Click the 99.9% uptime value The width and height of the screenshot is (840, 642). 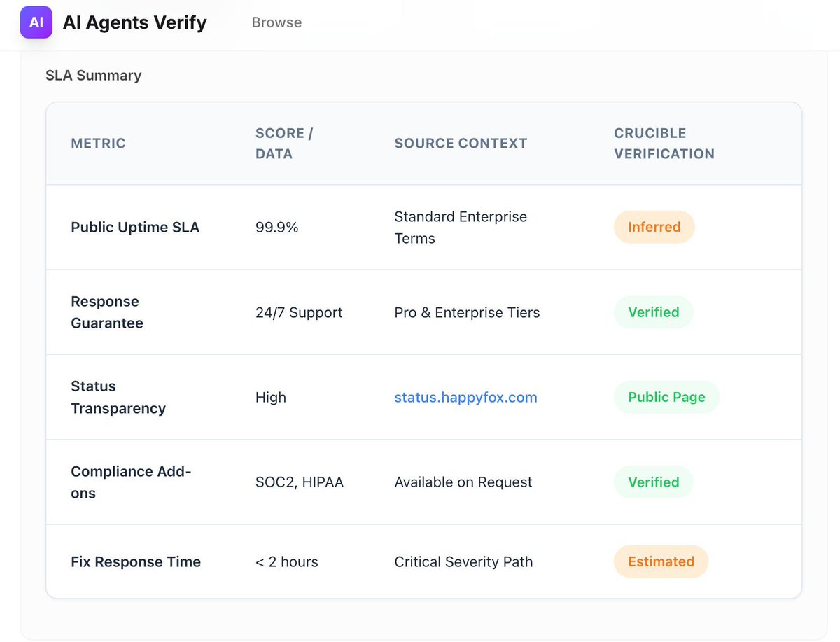(x=277, y=228)
